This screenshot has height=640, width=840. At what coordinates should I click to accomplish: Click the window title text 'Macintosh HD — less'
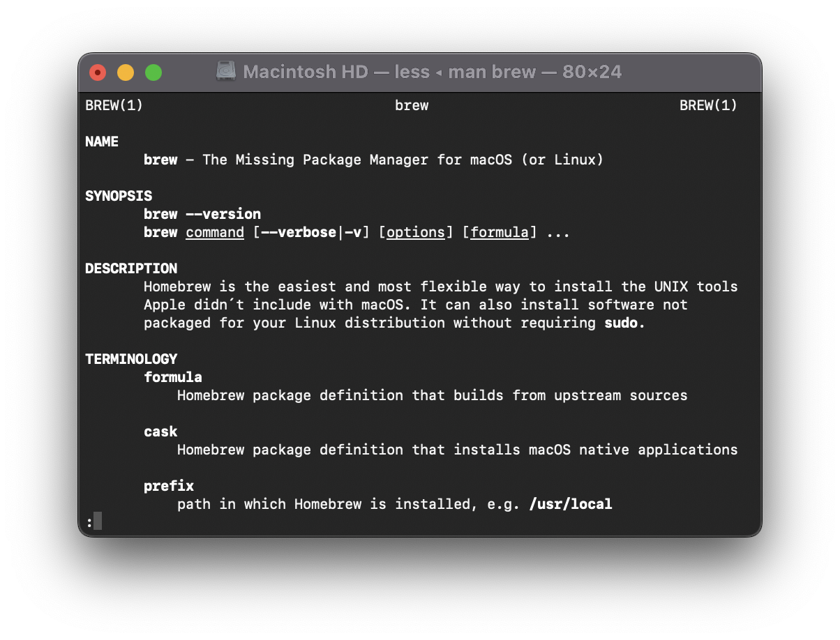point(336,72)
